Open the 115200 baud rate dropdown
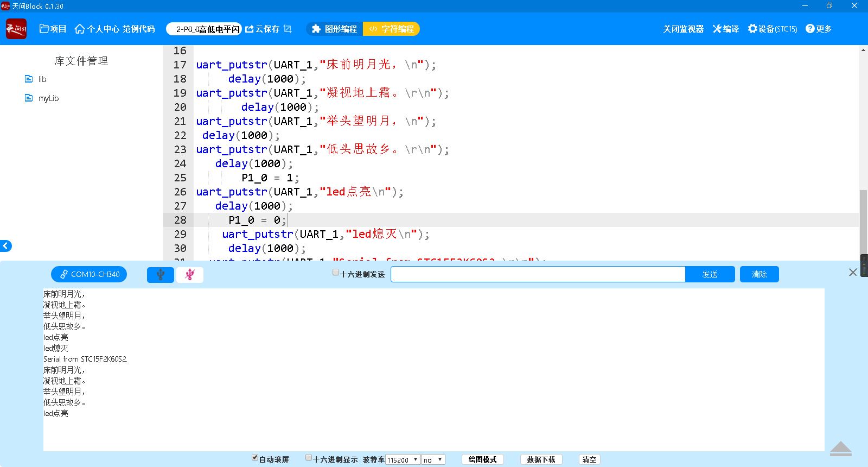 coord(403,460)
